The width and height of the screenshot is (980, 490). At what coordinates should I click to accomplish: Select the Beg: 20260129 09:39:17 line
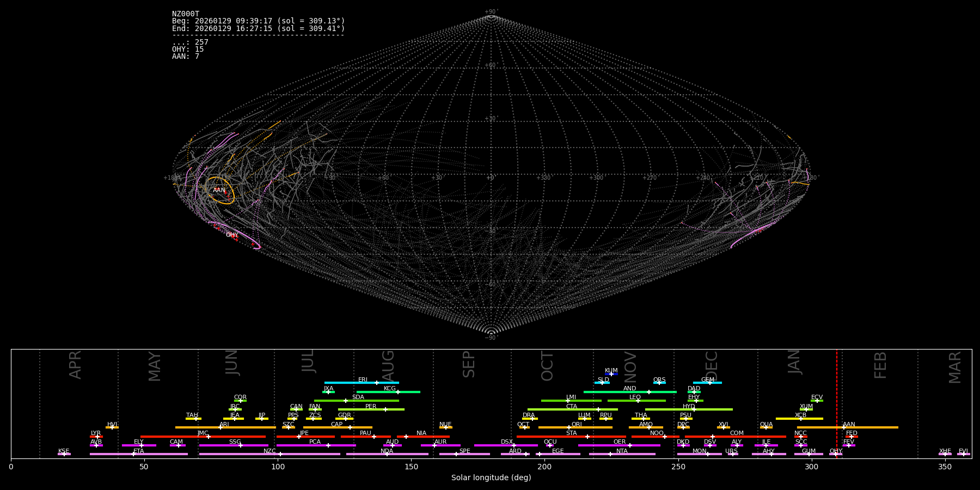259,21
